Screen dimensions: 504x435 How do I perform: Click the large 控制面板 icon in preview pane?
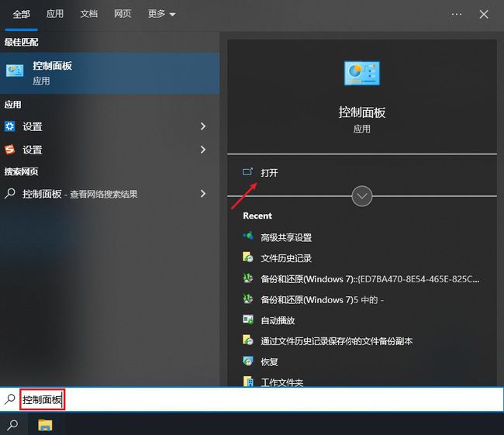pos(362,74)
